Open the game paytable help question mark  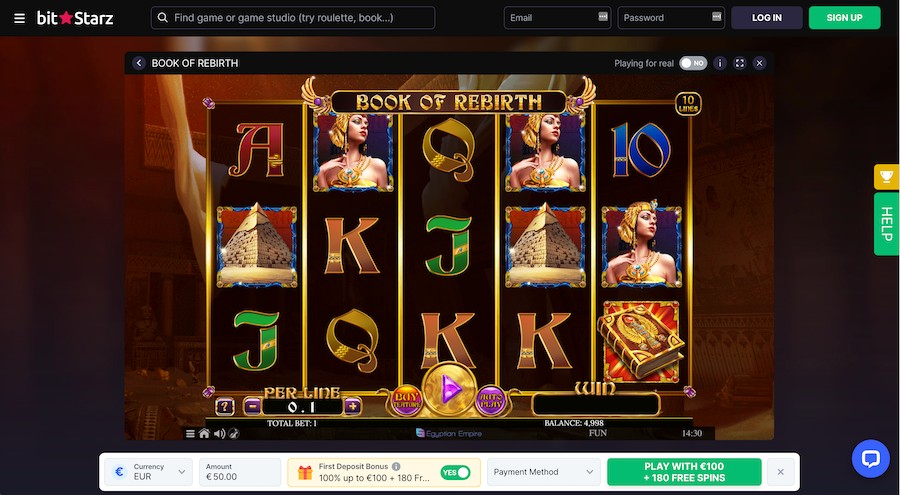[224, 407]
